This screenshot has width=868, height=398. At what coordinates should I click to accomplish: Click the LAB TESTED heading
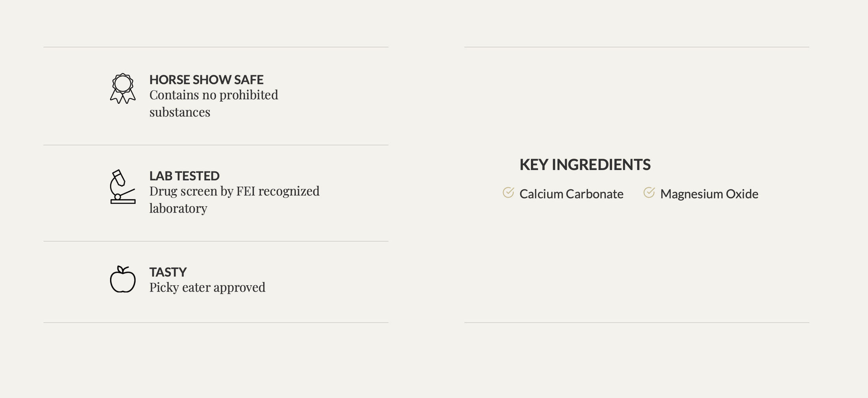184,176
